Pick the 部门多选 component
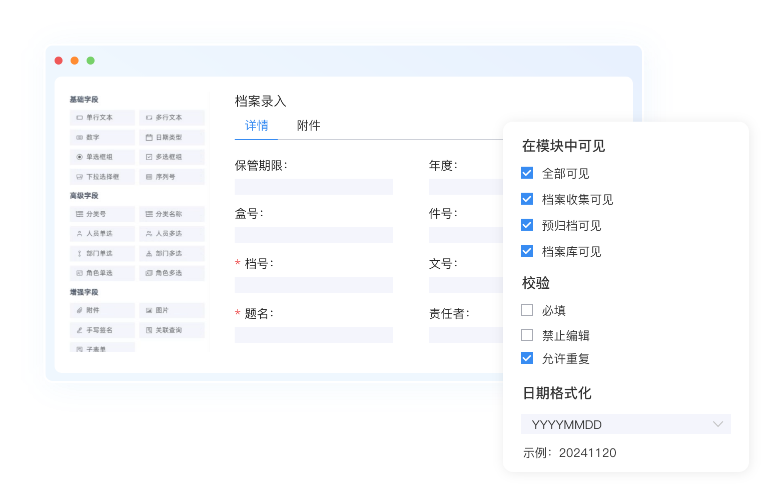This screenshot has height=491, width=768. click(171, 253)
